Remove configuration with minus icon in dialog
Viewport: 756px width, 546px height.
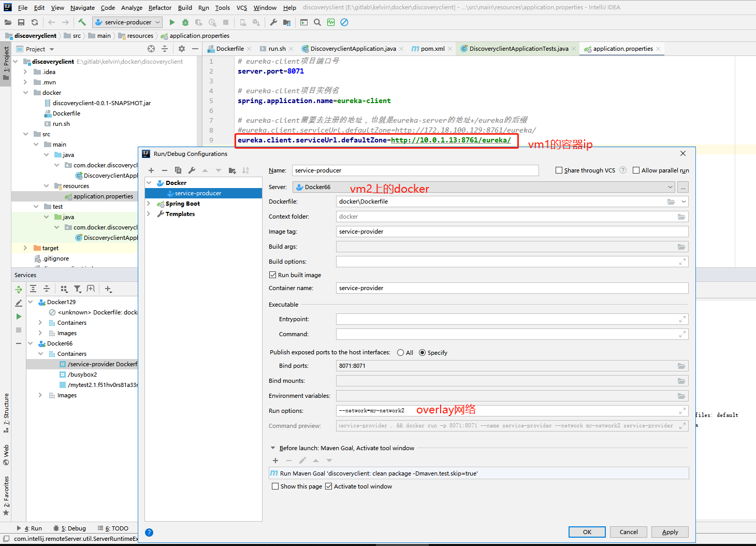tap(165, 170)
